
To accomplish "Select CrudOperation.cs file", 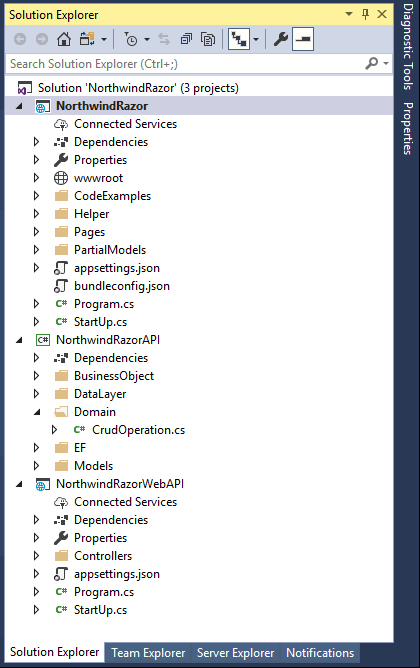I will 138,430.
